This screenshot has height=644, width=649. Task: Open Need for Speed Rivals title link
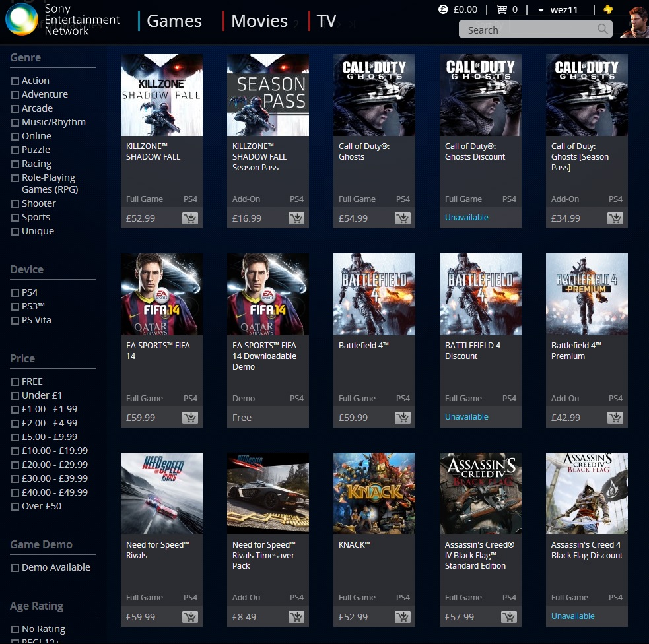pos(158,550)
